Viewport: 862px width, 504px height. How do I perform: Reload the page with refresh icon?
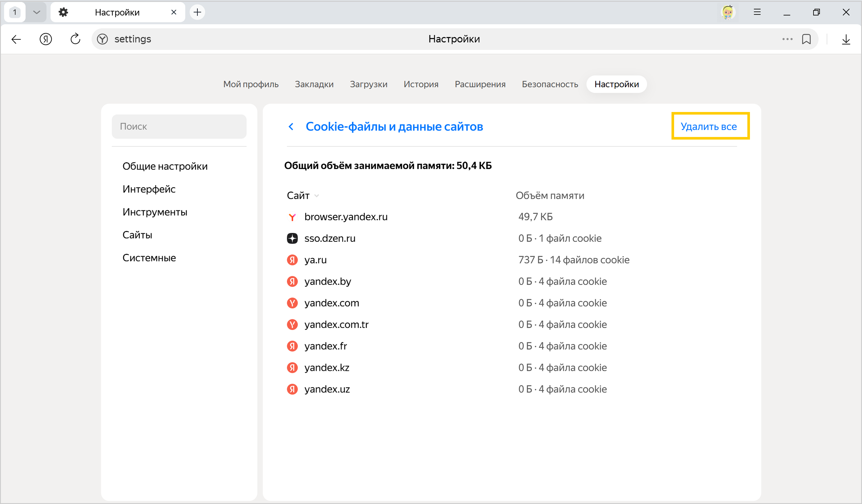click(x=75, y=39)
